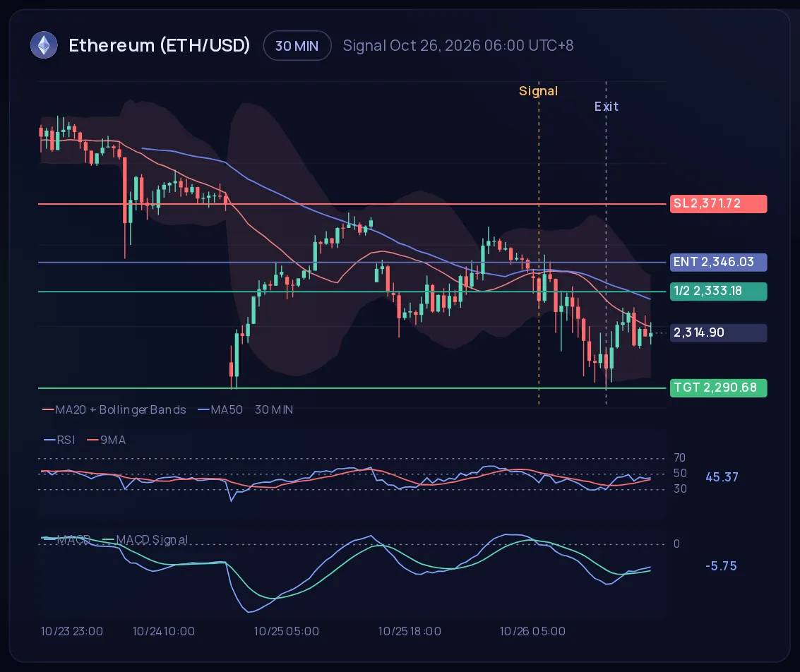
Task: Click the 10/25 18:00 time label
Action: (x=410, y=631)
